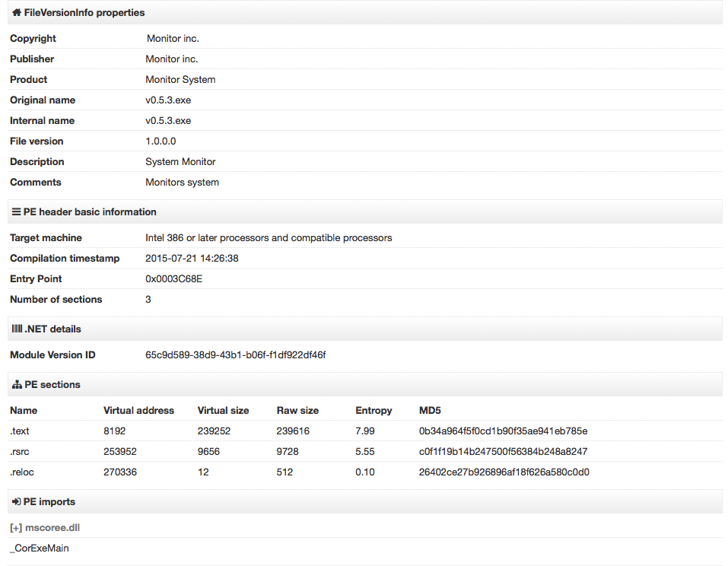This screenshot has height=566, width=728.
Task: Click the Entry Point value 0x0003C68E
Action: coord(173,278)
